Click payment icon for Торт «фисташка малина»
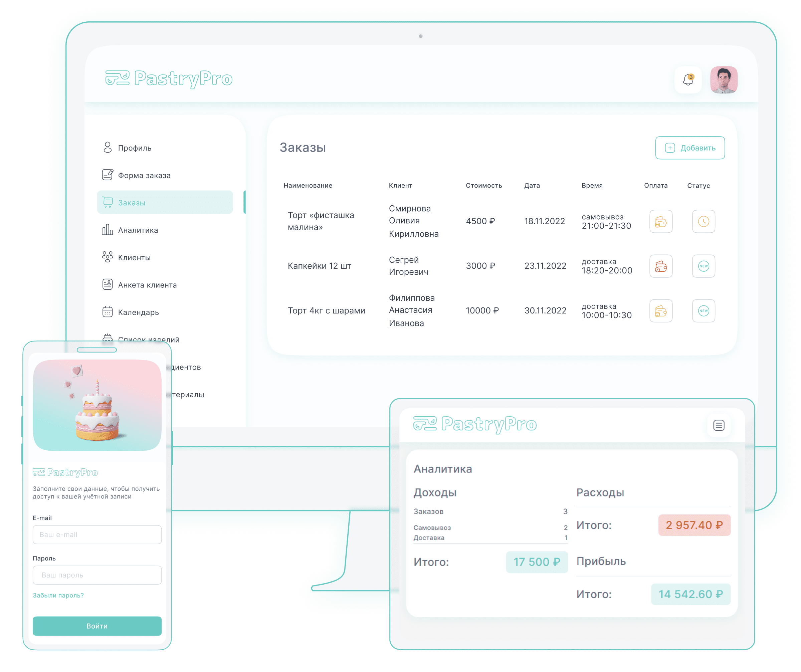This screenshot has height=672, width=801. [661, 221]
